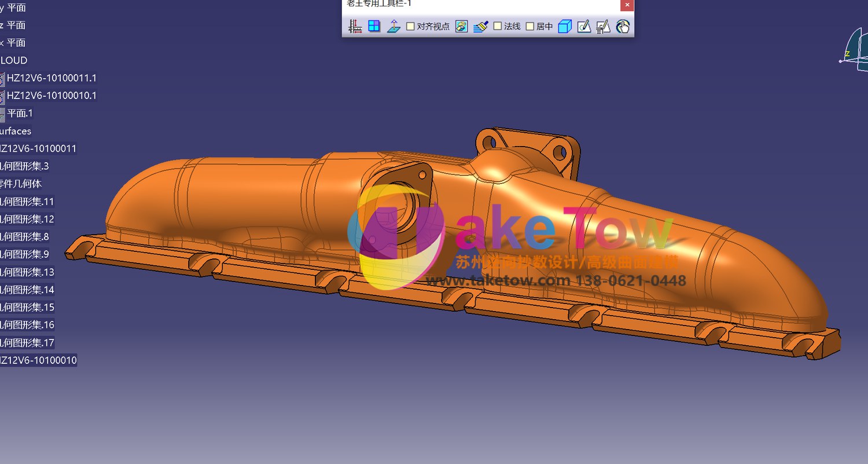
Task: Click the 几何图形集.9 tree node
Action: (25, 254)
